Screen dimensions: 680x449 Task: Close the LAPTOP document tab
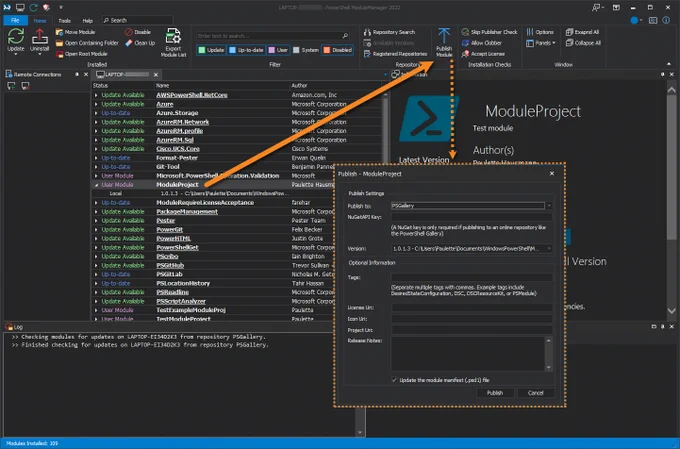tap(156, 75)
